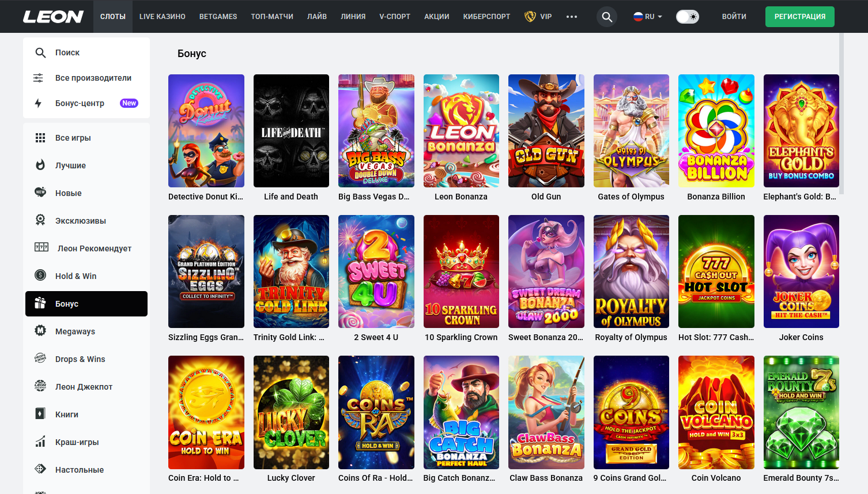Open АКЦИИ promotions tab
Viewport: 868px width, 494px height.
click(437, 17)
